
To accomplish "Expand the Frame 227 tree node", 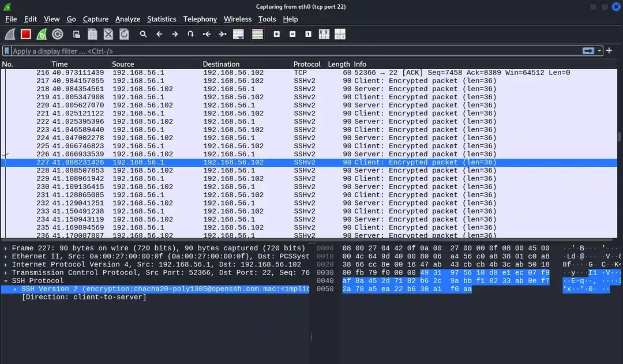I will point(6,248).
